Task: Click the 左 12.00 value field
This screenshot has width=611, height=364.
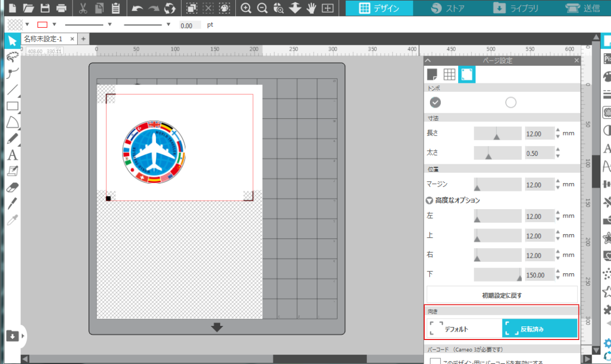Action: [540, 216]
